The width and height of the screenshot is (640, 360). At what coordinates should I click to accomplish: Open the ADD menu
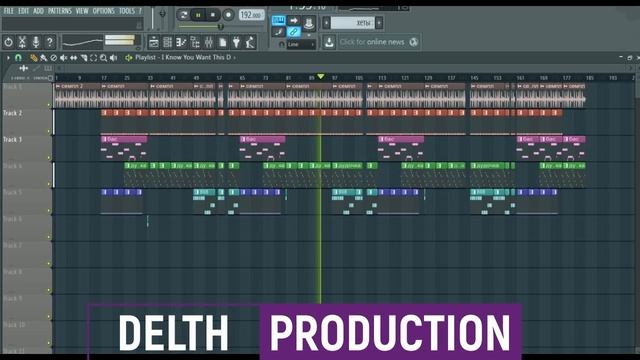[x=38, y=11]
